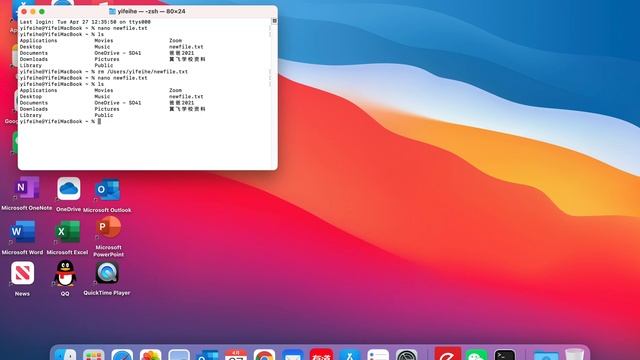Select the QQ penguin desktop icon

65,273
